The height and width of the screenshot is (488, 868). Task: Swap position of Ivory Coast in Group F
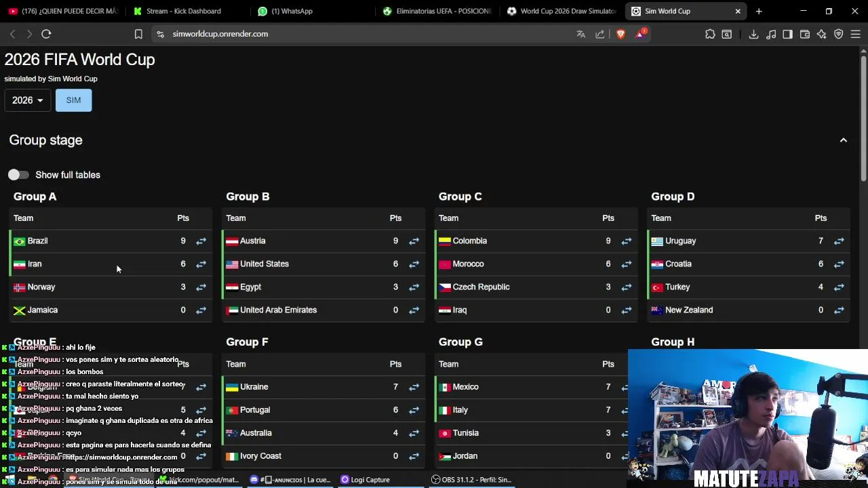[x=414, y=456]
